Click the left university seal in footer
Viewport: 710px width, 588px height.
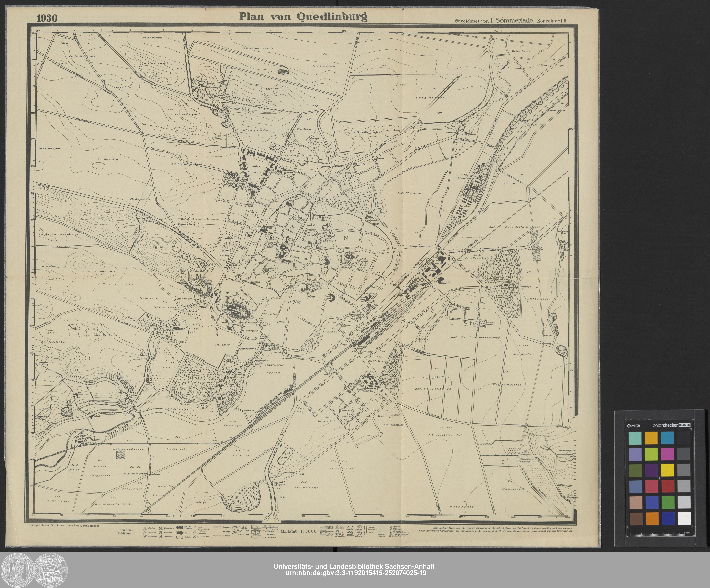pos(18,570)
